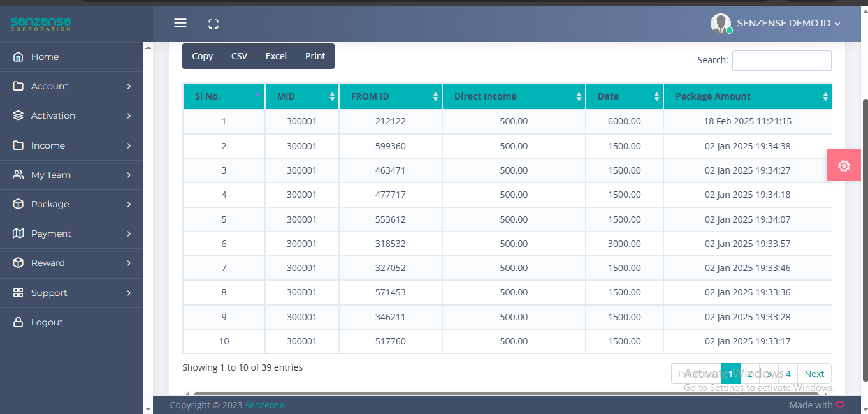Expand the Support submenu chevron
The height and width of the screenshot is (414, 868).
(x=129, y=293)
